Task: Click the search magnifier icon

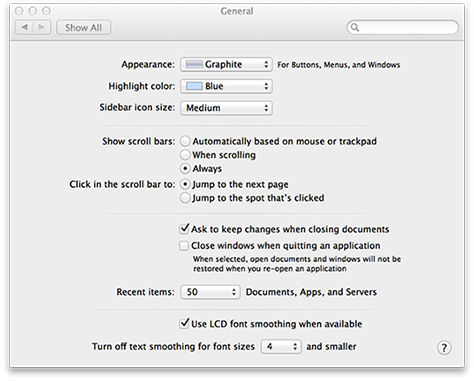Action: pyautogui.click(x=355, y=27)
